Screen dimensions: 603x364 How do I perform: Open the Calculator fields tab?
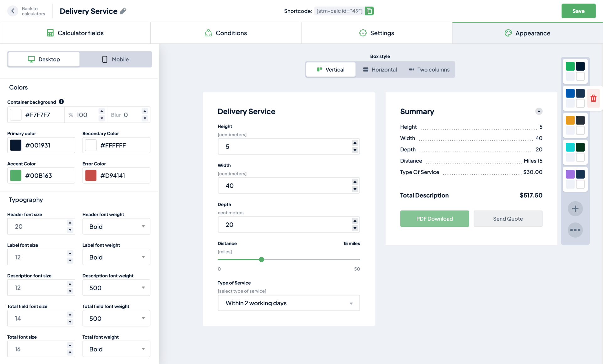point(75,33)
